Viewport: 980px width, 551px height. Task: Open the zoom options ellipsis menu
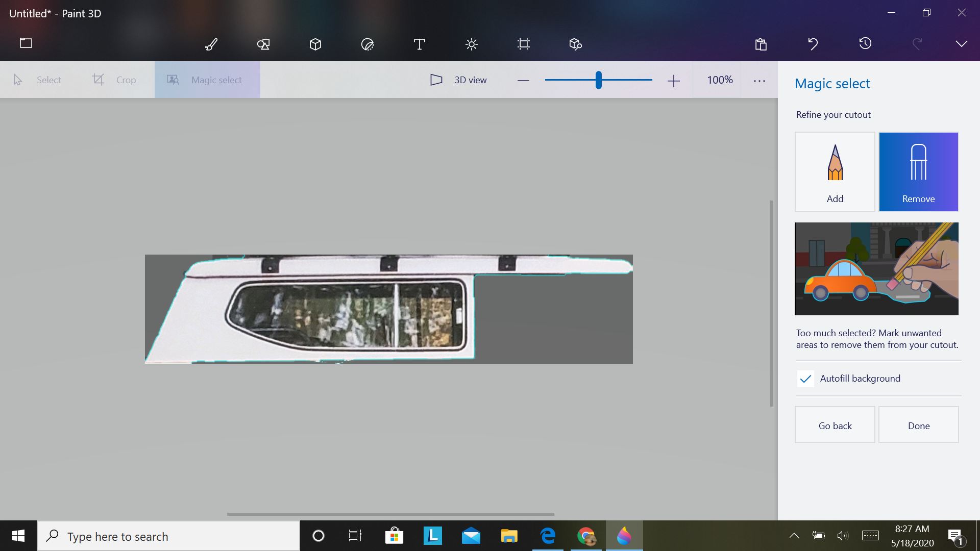click(759, 80)
